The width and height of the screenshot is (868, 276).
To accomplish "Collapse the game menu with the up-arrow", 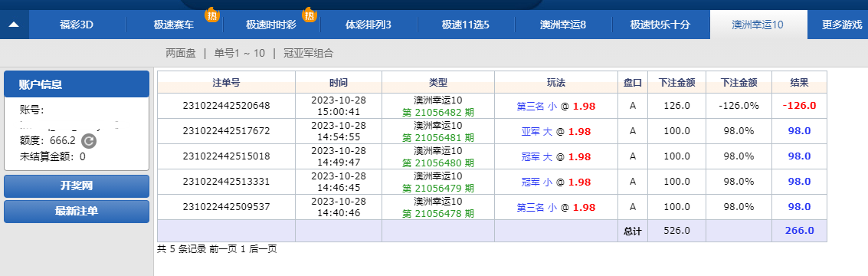I will coord(15,25).
